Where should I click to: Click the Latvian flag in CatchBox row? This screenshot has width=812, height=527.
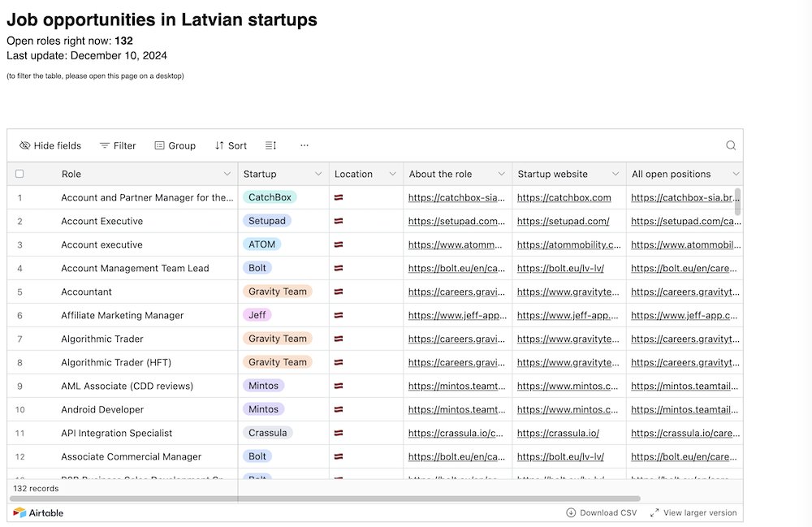pyautogui.click(x=339, y=197)
